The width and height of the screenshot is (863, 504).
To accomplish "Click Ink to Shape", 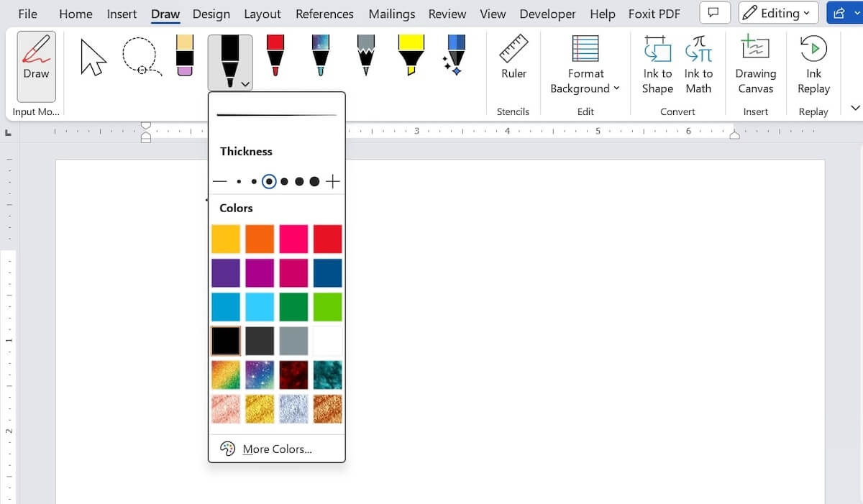I will pos(657,65).
